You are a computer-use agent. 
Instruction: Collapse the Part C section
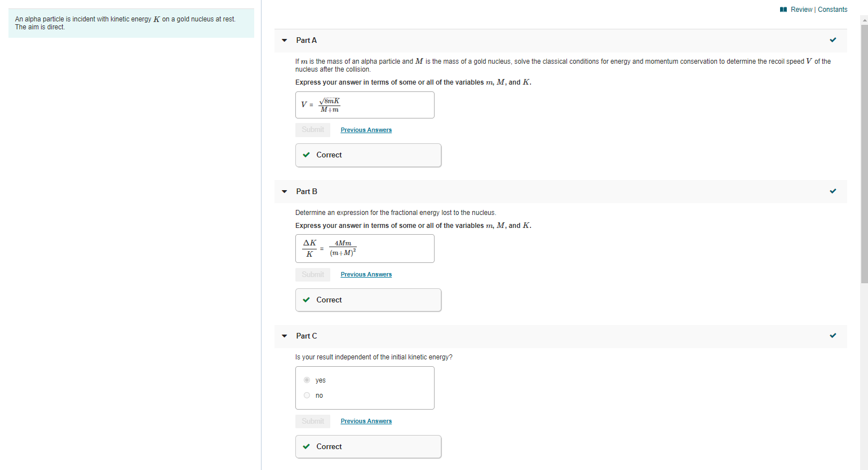click(284, 336)
